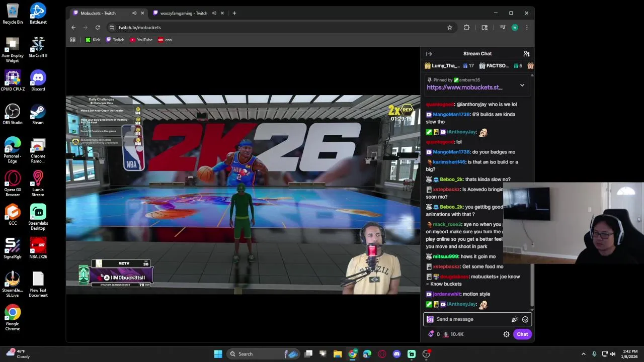The height and width of the screenshot is (362, 644).
Task: Open the celebration power-ups icon in chat box
Action: 514,319
